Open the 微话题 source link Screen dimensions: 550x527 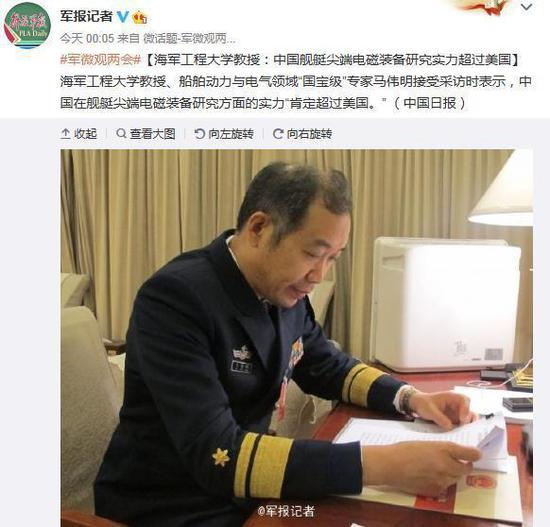point(189,38)
